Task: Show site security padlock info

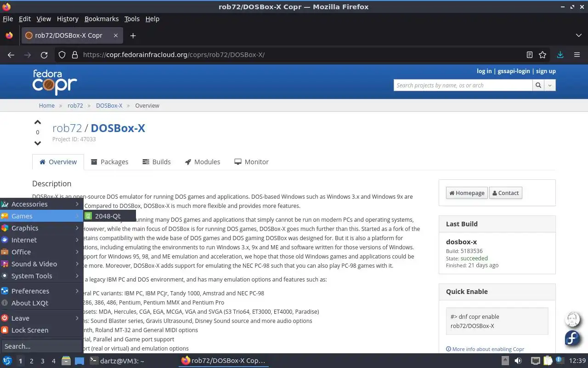Action: [75, 55]
